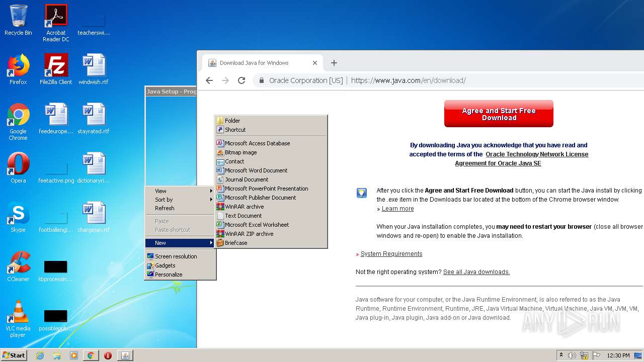The height and width of the screenshot is (362, 644).
Task: Create new Bitmap image
Action: click(271, 152)
